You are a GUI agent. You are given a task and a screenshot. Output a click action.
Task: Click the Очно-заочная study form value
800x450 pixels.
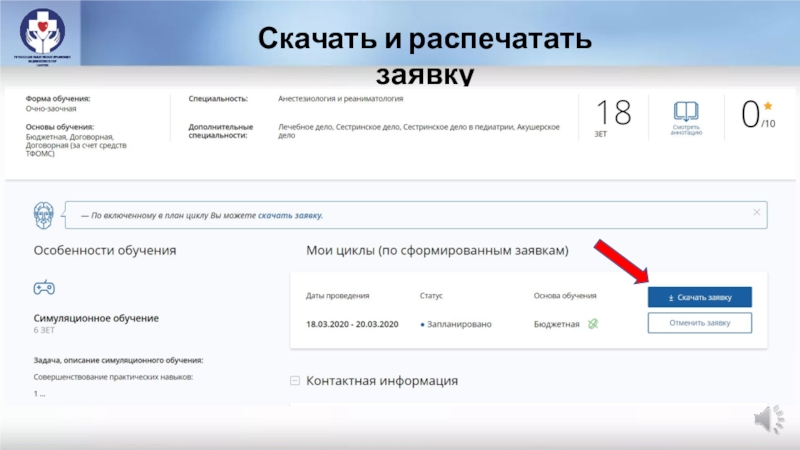[51, 109]
